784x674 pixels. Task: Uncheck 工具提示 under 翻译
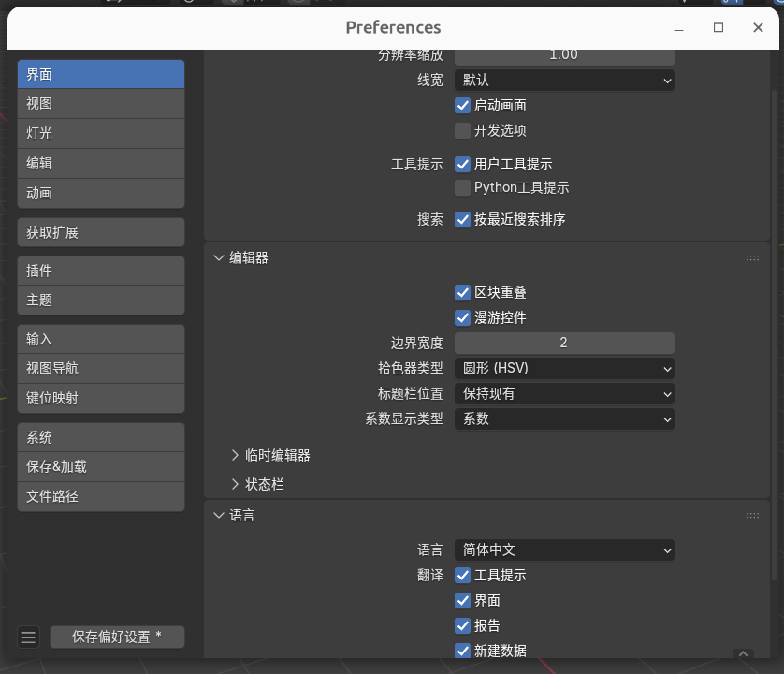click(462, 576)
